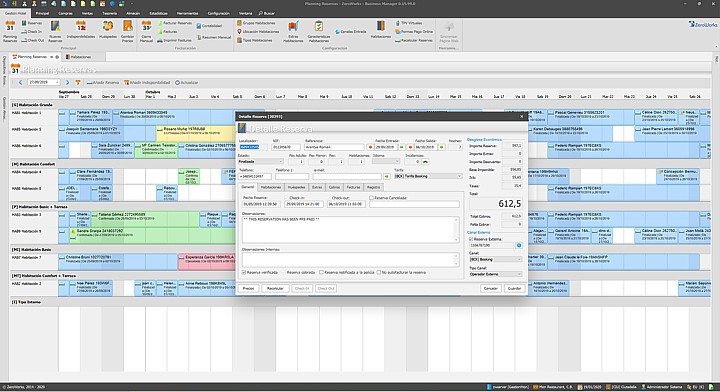Go to next date with right arrow

click(68, 83)
